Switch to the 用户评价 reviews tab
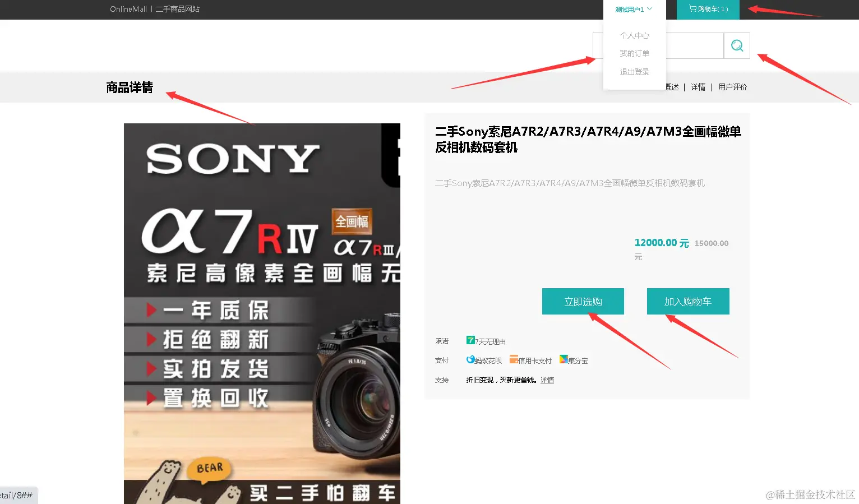Screen dimensions: 859x504 (x=732, y=87)
